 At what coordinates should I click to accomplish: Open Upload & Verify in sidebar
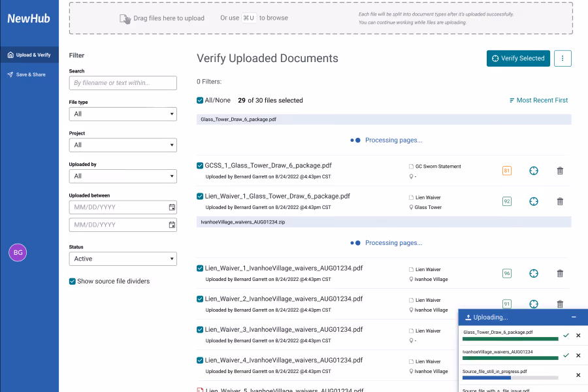click(29, 55)
